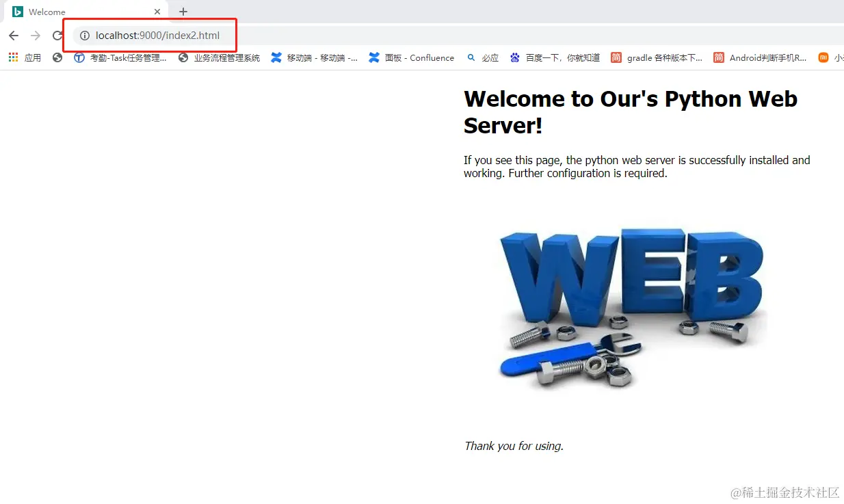Reload the page with refresh icon

tap(57, 36)
